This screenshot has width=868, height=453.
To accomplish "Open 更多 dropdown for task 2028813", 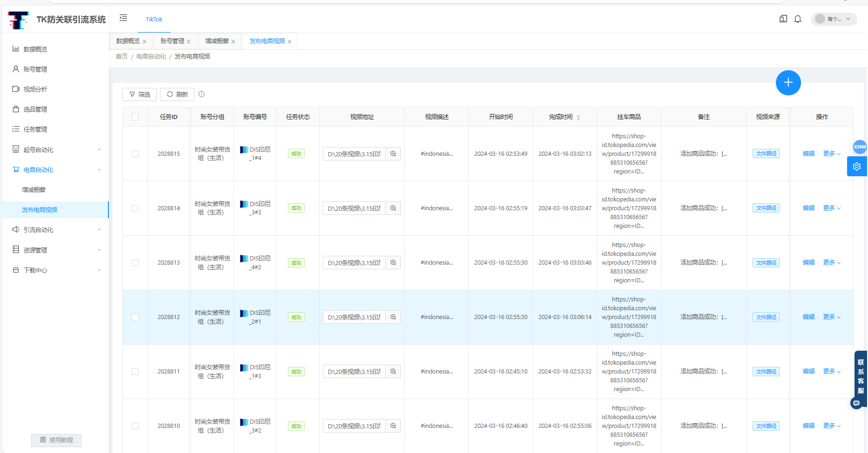I will click(x=831, y=263).
